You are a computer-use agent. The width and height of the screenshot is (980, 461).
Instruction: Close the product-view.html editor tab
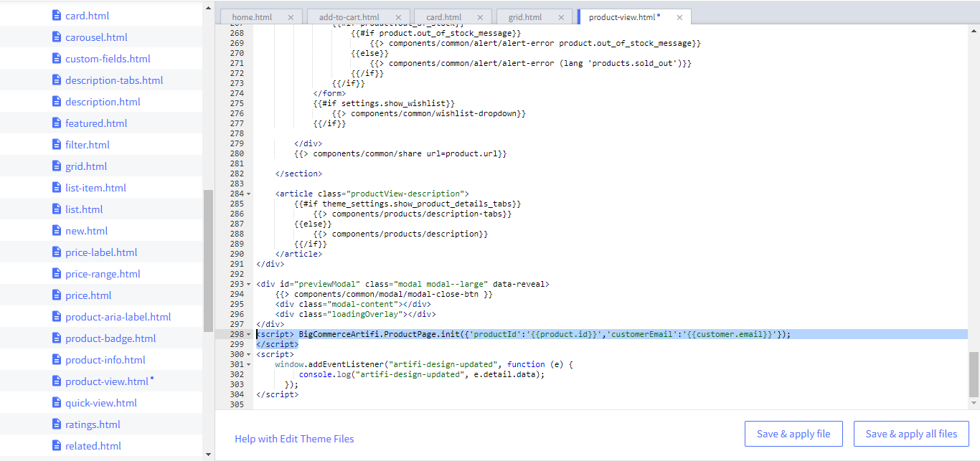pos(679,17)
